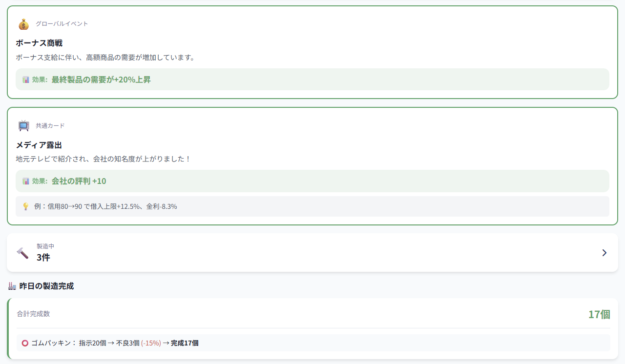The height and width of the screenshot is (364, 625).
Task: Click the factory icon next to 昨日の製造完成
Action: (12, 286)
